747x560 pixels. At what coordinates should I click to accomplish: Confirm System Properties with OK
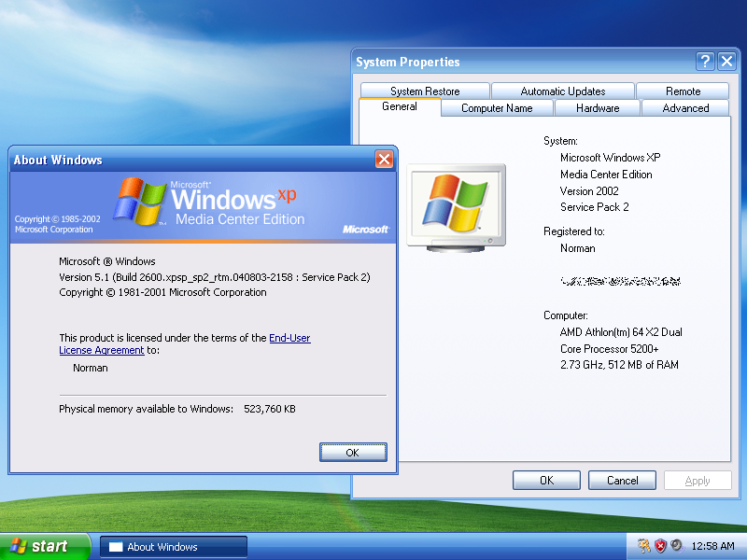pyautogui.click(x=546, y=480)
